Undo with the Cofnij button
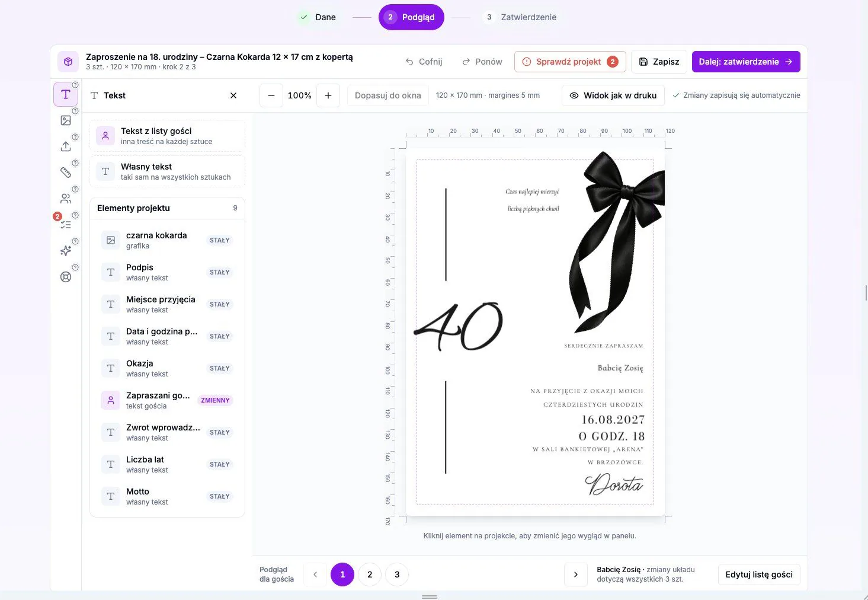Screen dimensions: 868x600 click(x=424, y=62)
